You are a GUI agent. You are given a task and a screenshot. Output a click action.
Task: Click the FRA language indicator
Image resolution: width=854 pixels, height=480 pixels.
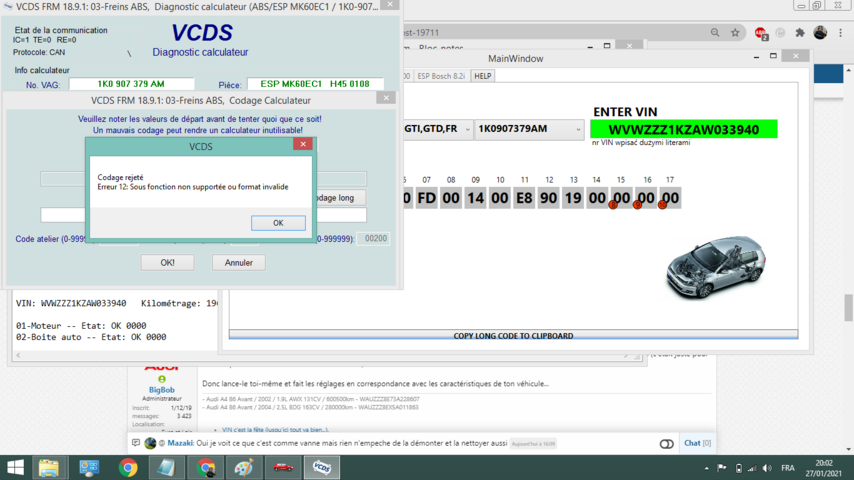(788, 468)
